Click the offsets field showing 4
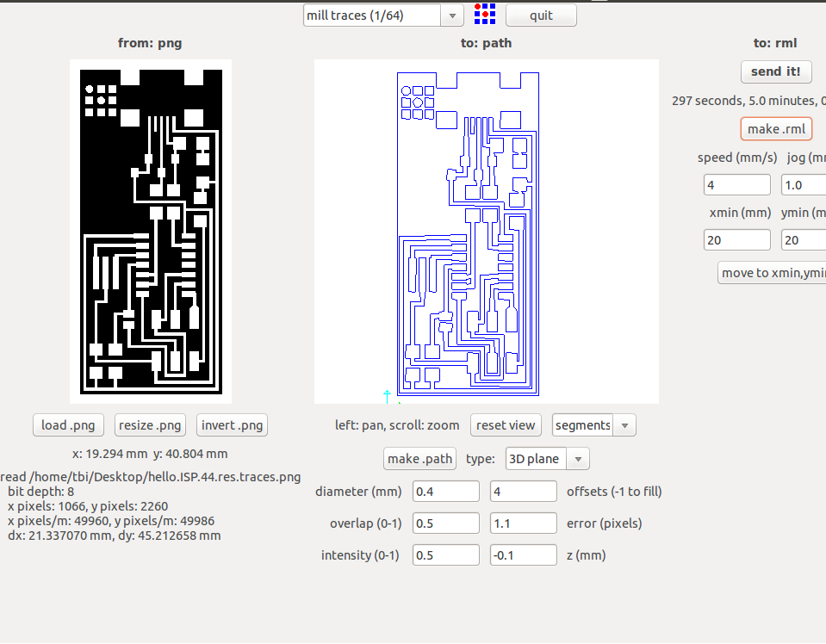The height and width of the screenshot is (644, 826). click(523, 492)
